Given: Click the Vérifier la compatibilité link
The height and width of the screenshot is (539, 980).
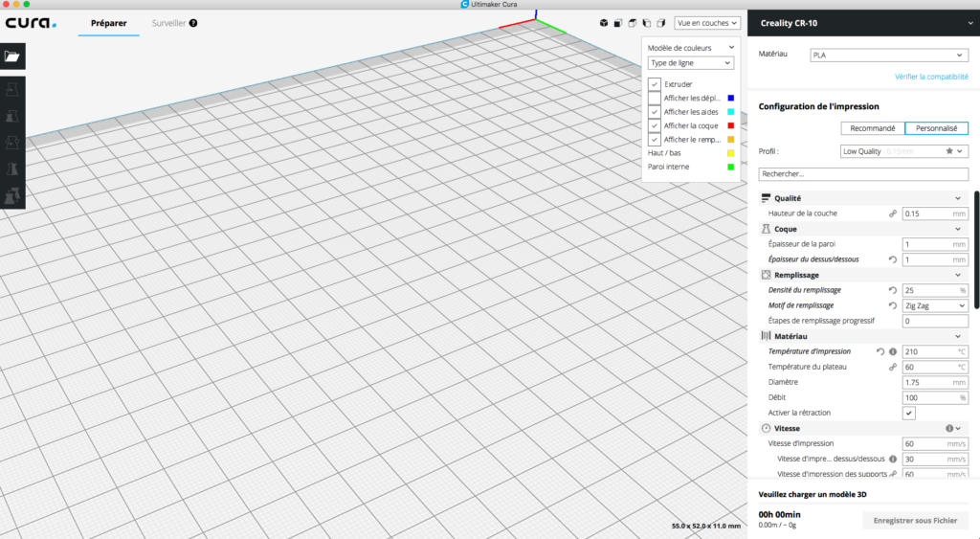Looking at the screenshot, I should [930, 77].
